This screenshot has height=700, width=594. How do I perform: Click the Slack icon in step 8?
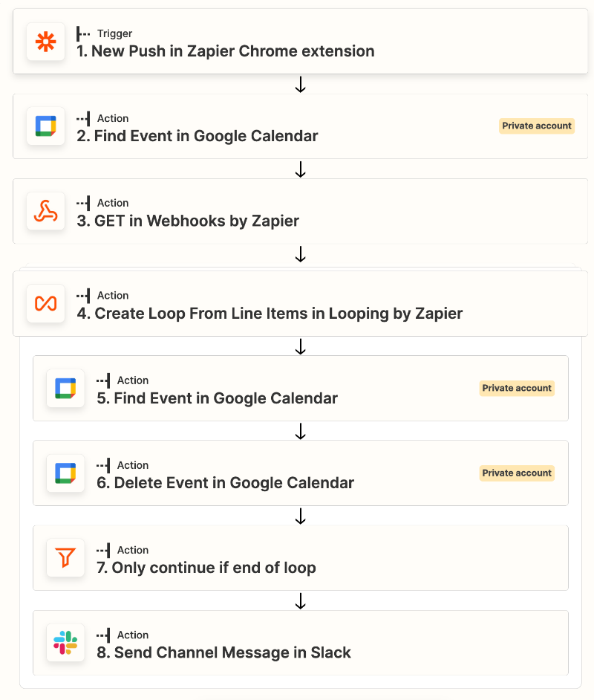pyautogui.click(x=65, y=643)
